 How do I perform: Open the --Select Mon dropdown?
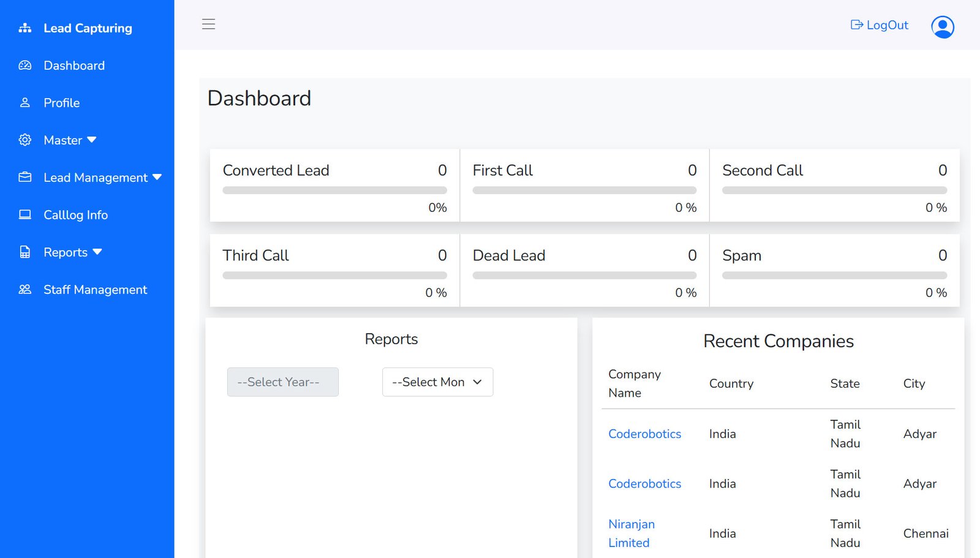click(438, 382)
